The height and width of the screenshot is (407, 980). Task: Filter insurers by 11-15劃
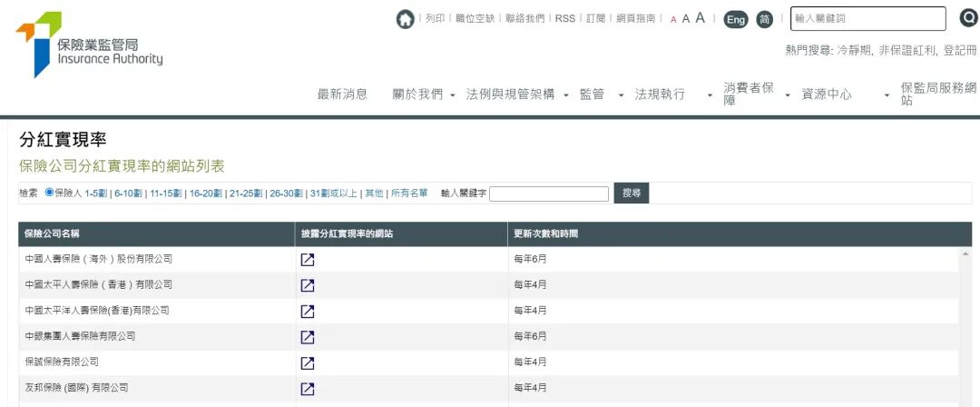tap(166, 194)
